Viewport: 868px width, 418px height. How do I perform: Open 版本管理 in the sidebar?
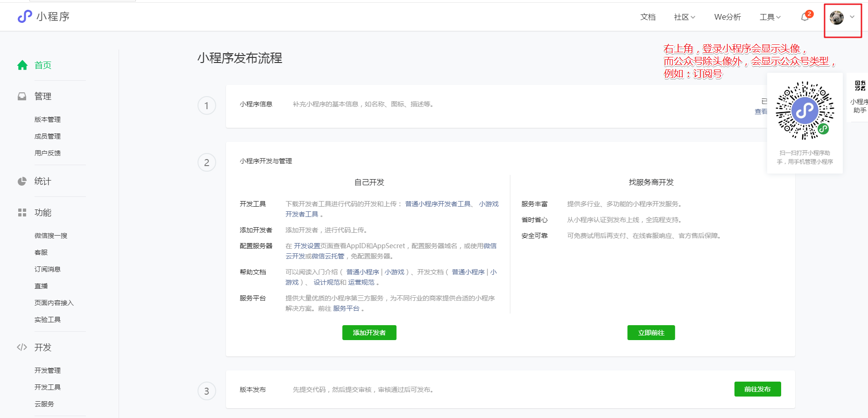(x=48, y=119)
